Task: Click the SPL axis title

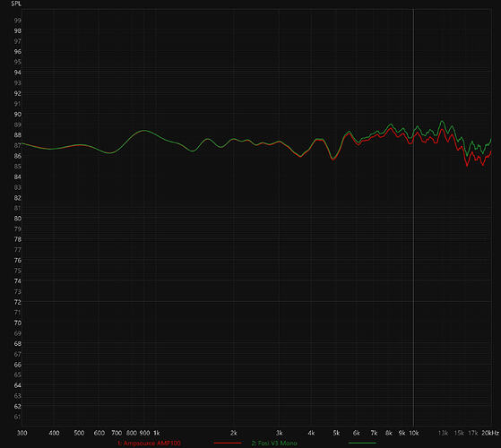Action: (x=16, y=4)
